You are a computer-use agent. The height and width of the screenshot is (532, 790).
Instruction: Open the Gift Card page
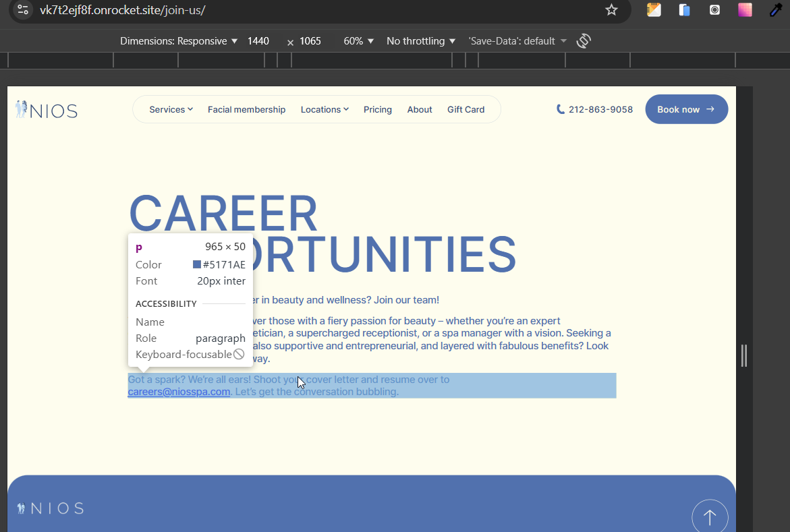[465, 109]
